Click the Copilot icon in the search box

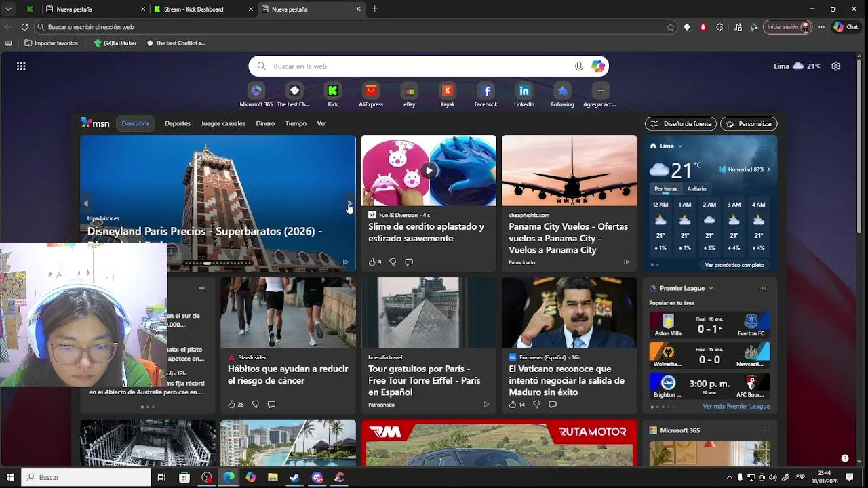point(597,66)
